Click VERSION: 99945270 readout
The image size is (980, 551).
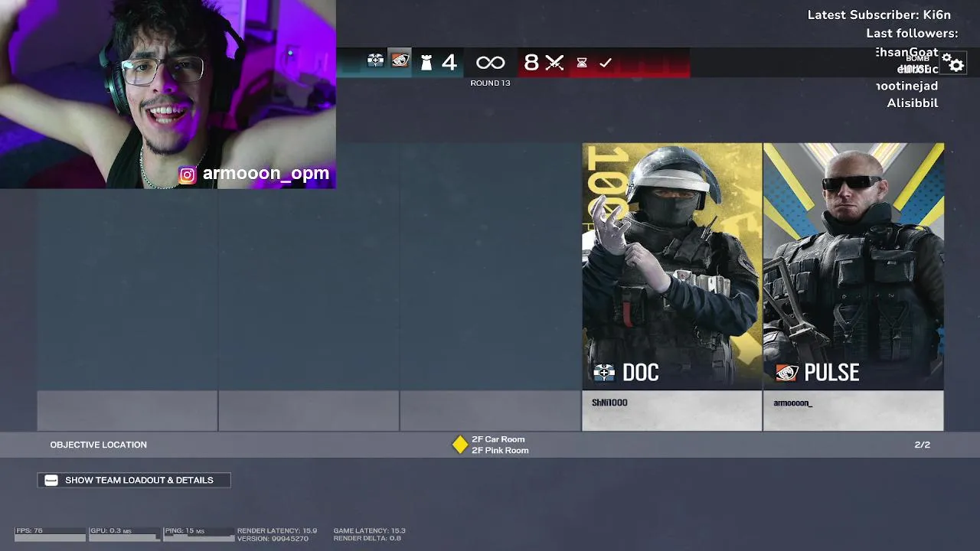tap(273, 539)
